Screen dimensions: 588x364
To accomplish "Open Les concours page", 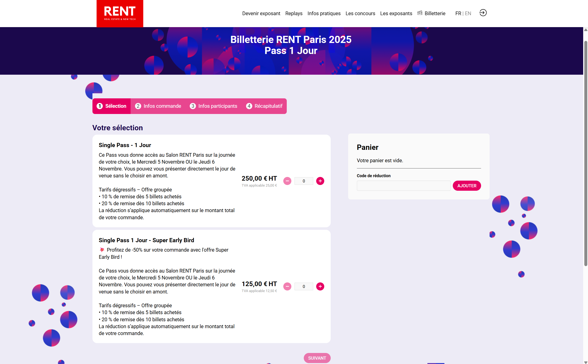I will coord(360,14).
